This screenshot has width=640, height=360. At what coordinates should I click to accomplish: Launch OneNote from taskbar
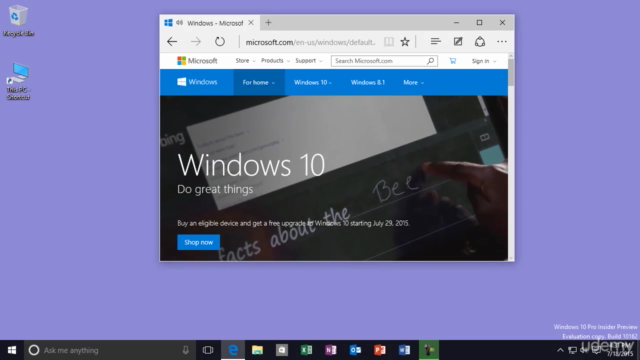click(331, 350)
